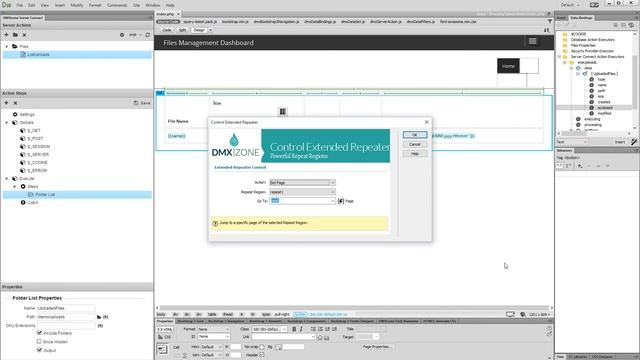Remove the action step with the X icon
This screenshot has width=640, height=360.
pyautogui.click(x=15, y=103)
